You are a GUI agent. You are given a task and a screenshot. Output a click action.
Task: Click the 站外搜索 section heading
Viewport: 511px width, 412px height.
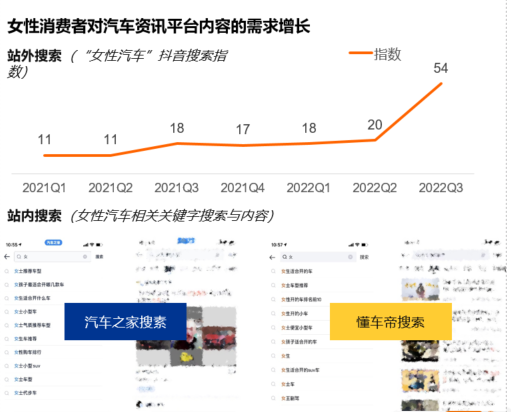pyautogui.click(x=34, y=56)
